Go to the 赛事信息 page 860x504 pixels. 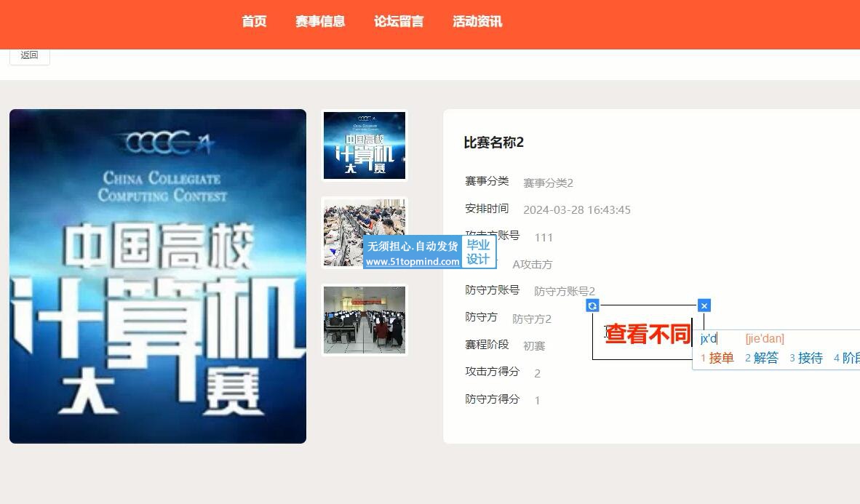[x=320, y=22]
